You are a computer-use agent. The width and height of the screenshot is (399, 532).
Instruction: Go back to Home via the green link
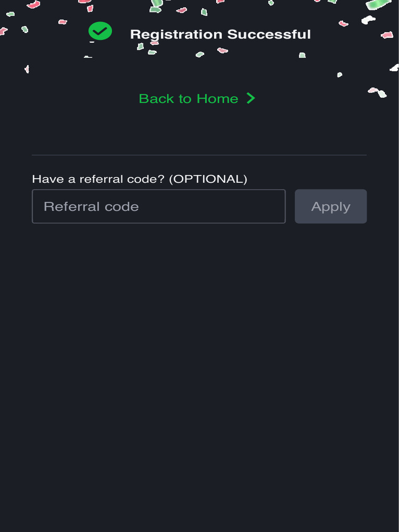click(x=189, y=99)
